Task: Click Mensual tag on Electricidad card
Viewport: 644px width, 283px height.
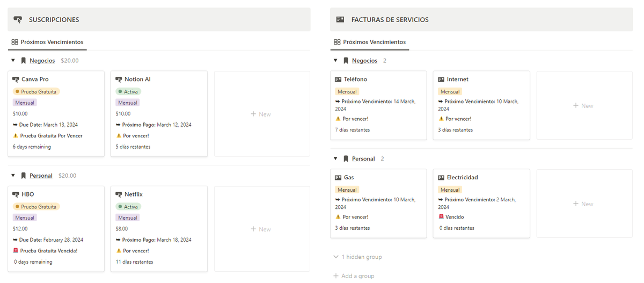Action: 450,190
